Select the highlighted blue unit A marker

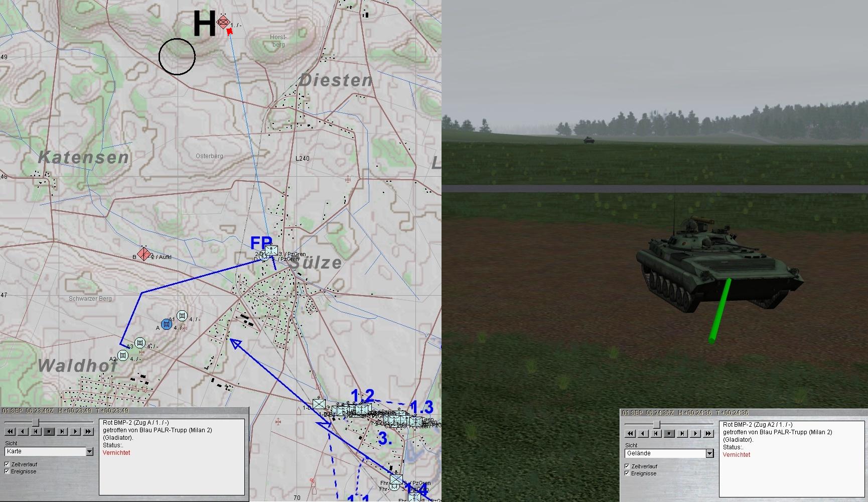point(167,325)
